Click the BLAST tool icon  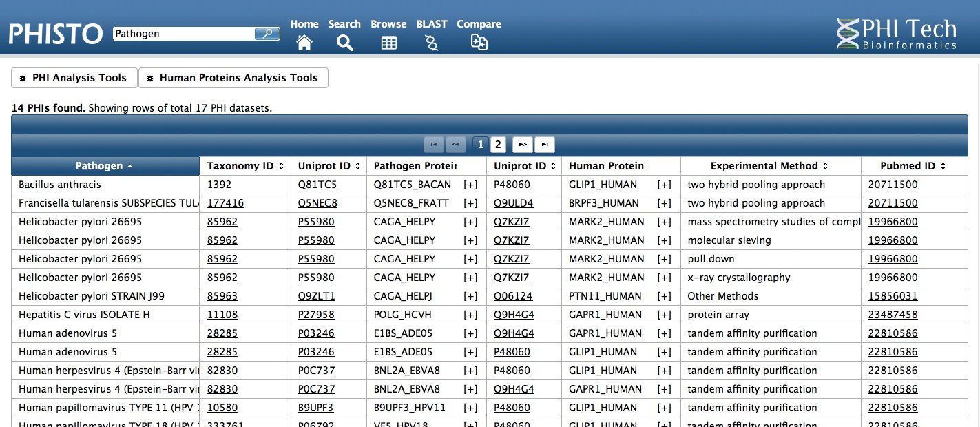coord(431,42)
